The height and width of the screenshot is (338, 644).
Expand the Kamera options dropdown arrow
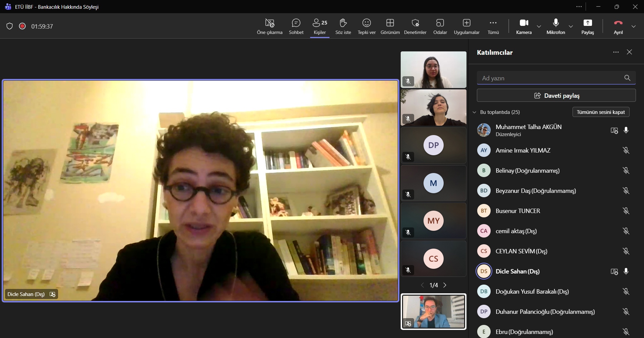[539, 26]
